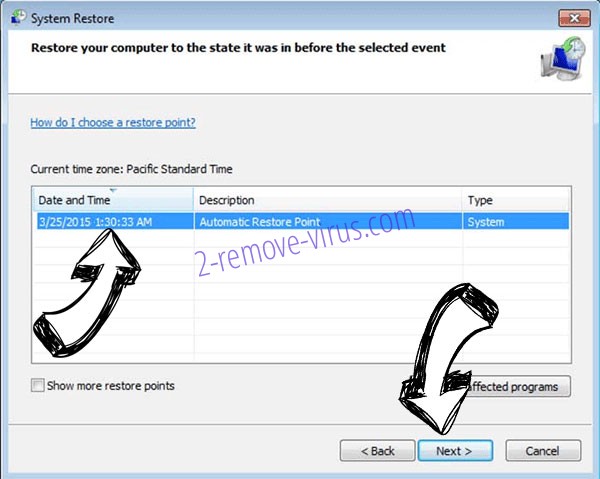
Task: Close the System Restore window
Action: pyautogui.click(x=574, y=18)
